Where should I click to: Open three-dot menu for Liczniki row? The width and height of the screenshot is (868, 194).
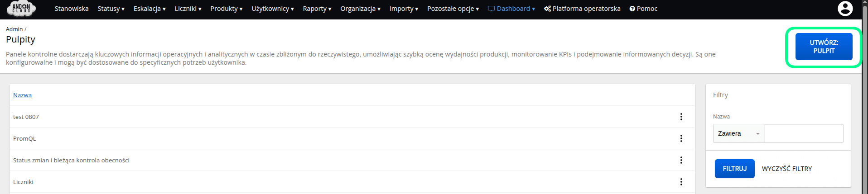click(x=681, y=182)
